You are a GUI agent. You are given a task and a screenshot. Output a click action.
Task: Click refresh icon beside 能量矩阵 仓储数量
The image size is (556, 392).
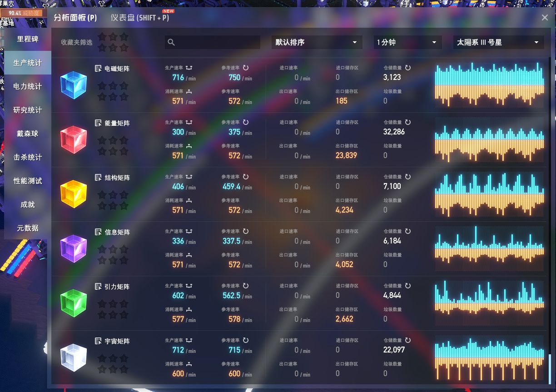click(x=408, y=122)
